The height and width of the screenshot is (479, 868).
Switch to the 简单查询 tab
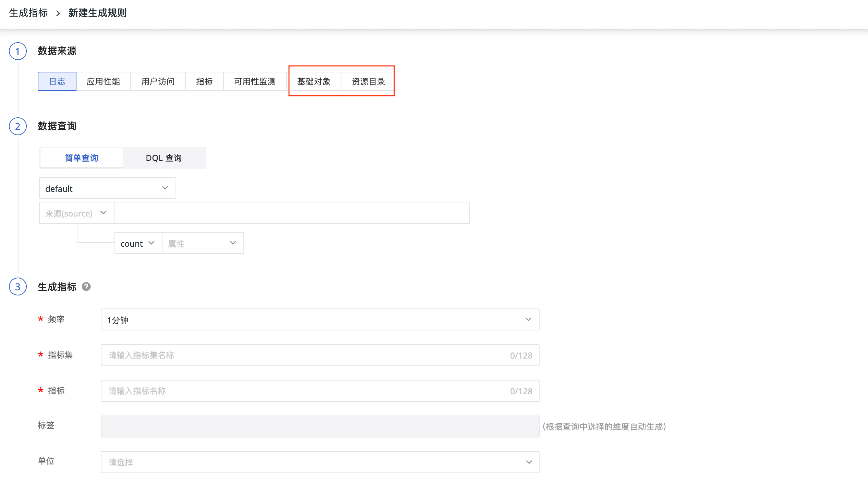[82, 158]
